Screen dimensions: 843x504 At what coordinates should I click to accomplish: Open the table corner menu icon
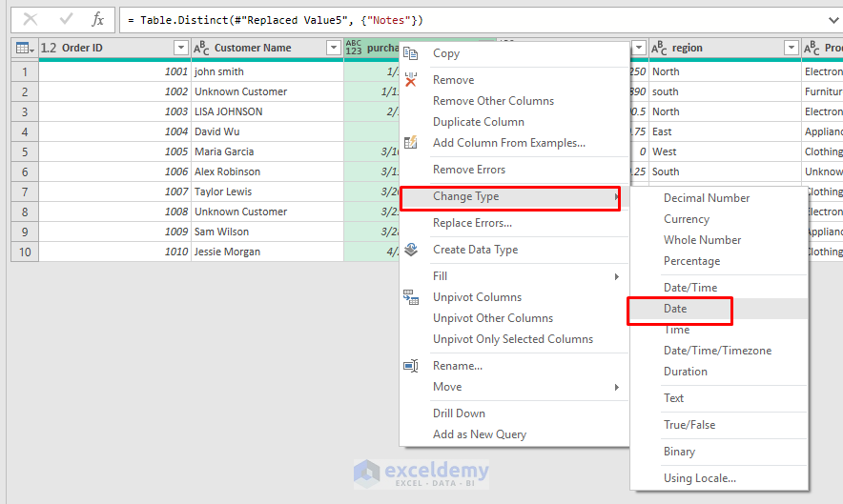pyautogui.click(x=25, y=48)
